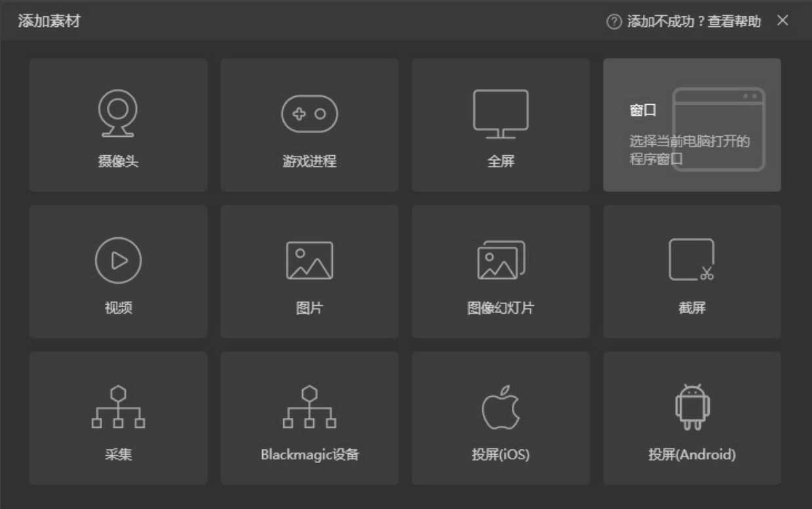812x509 pixels.
Task: Choose the scissors 截屏 icon
Action: point(692,260)
